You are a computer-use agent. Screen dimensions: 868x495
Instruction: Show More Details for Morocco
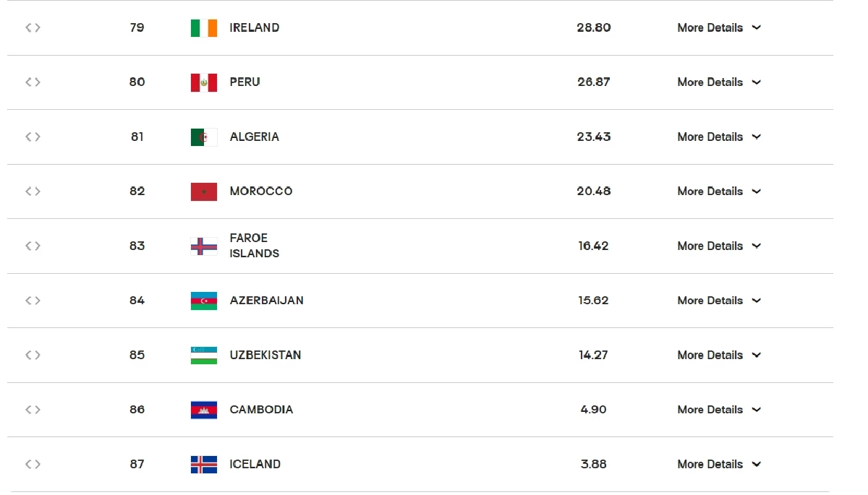pos(719,191)
